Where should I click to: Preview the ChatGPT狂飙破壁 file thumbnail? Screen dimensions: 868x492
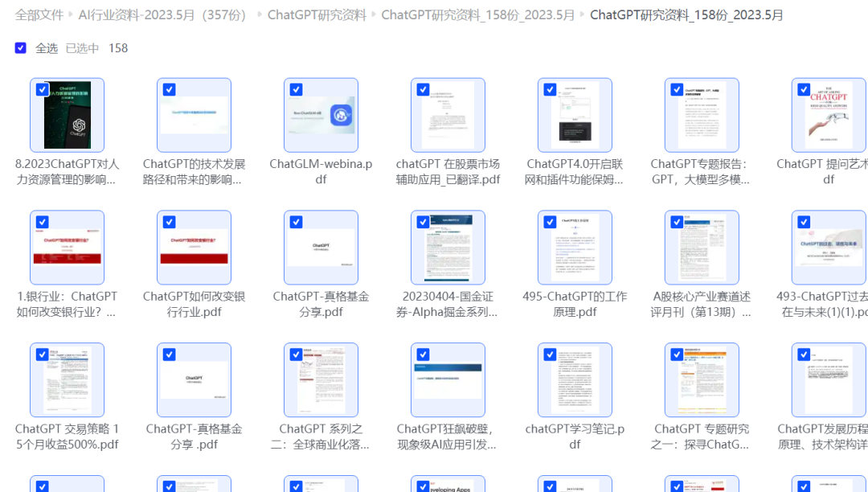pos(448,379)
